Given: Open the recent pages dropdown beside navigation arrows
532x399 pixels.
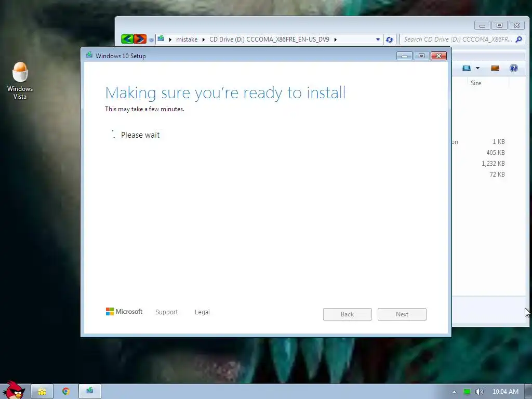Looking at the screenshot, I should click(x=151, y=39).
